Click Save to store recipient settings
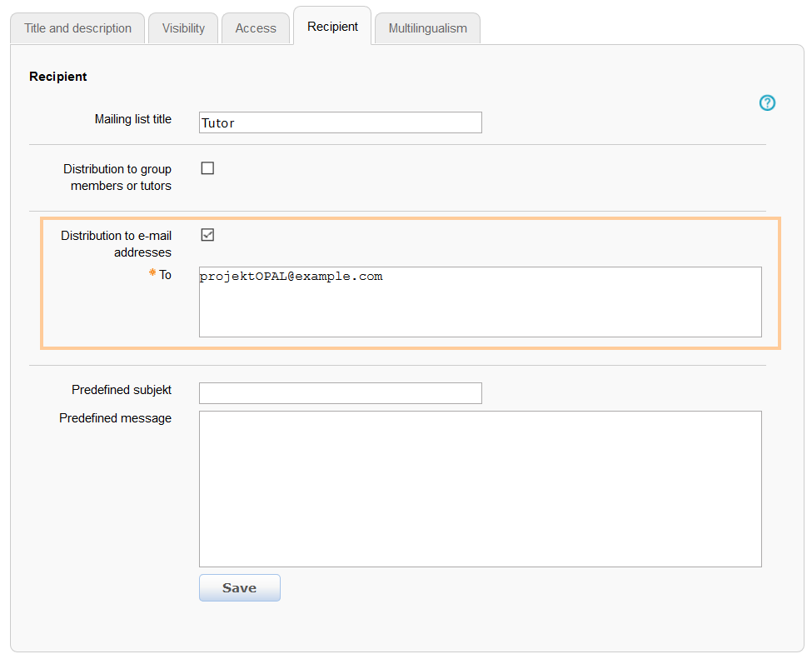812x659 pixels. point(239,587)
